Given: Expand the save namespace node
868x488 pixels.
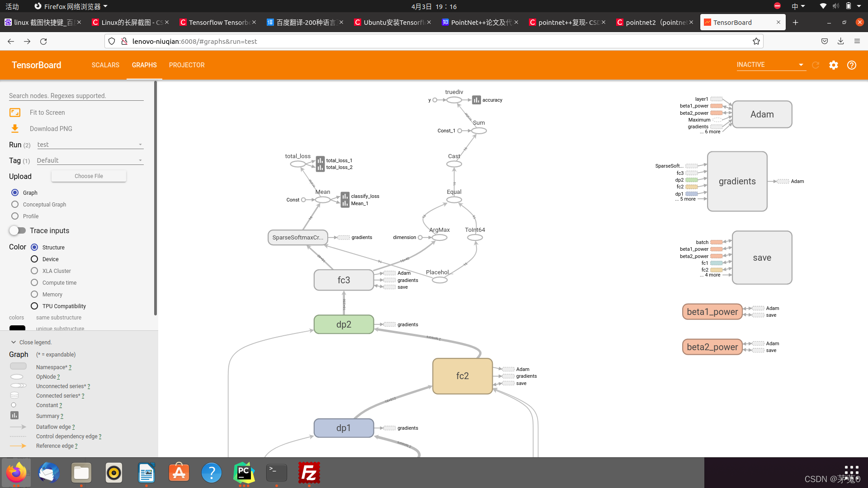Looking at the screenshot, I should click(x=762, y=258).
